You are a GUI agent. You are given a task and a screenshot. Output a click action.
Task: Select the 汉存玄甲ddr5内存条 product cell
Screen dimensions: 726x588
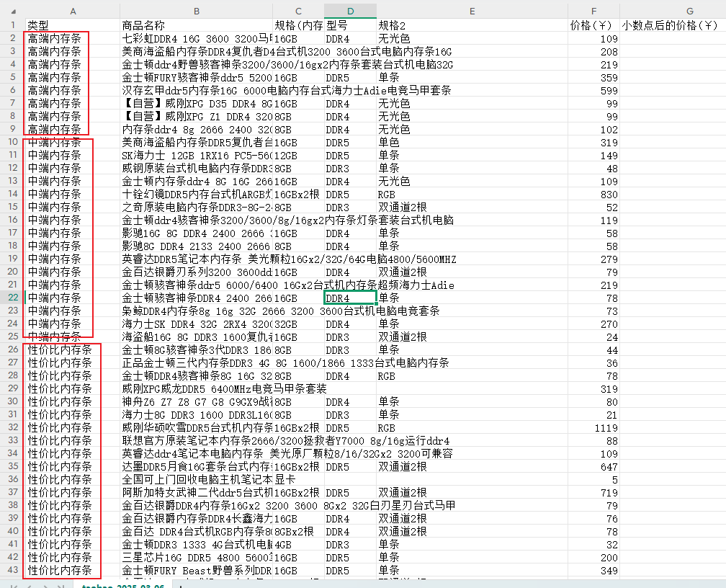click(x=197, y=90)
